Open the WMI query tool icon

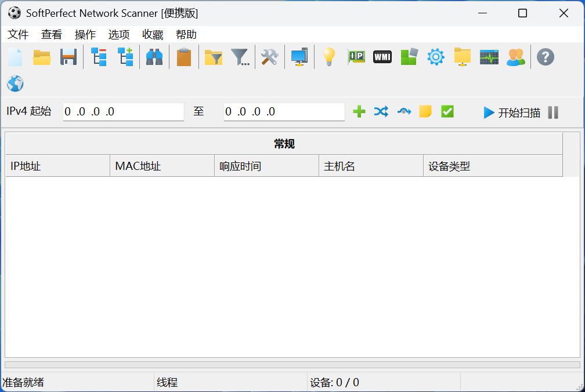[x=382, y=57]
